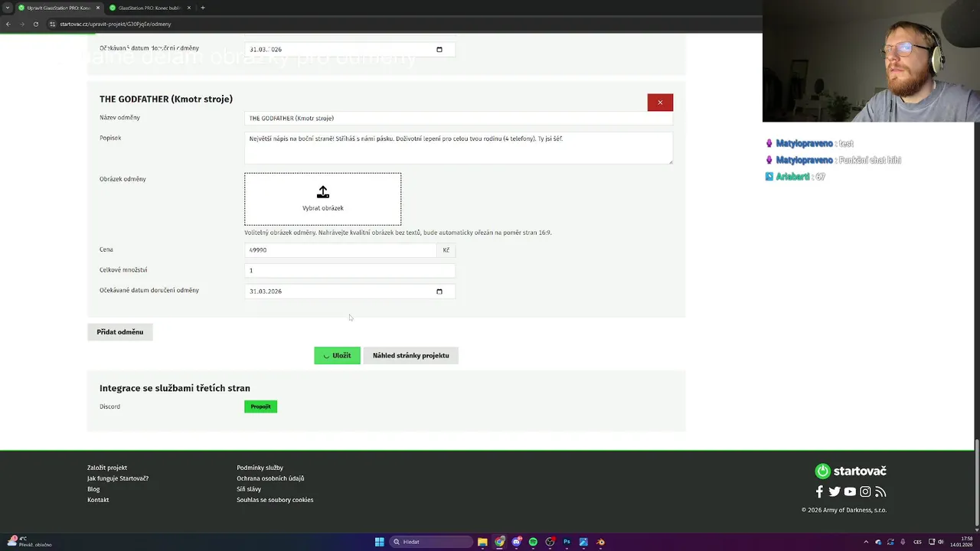Go back with browser back arrow
This screenshot has height=551, width=980.
(8, 24)
